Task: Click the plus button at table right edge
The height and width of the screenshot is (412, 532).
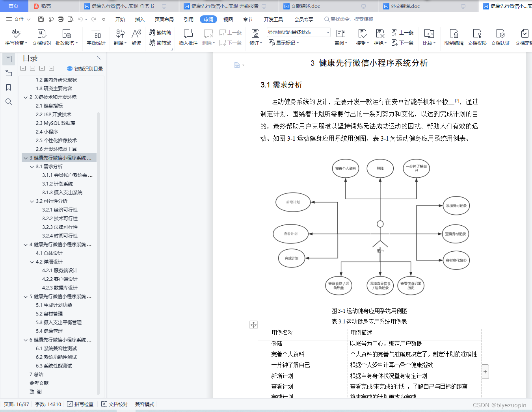Action: [x=485, y=371]
